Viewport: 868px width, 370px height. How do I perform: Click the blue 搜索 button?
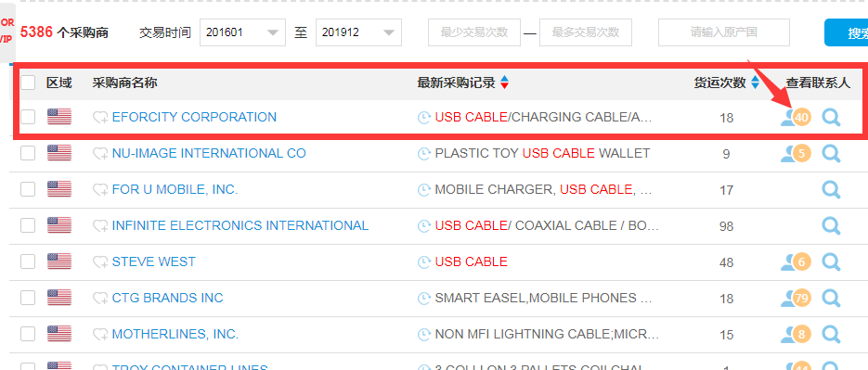[846, 32]
